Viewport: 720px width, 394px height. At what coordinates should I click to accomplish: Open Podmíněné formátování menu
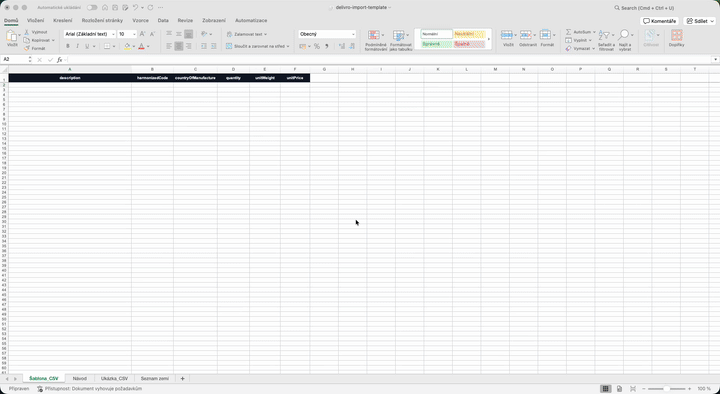(376, 40)
